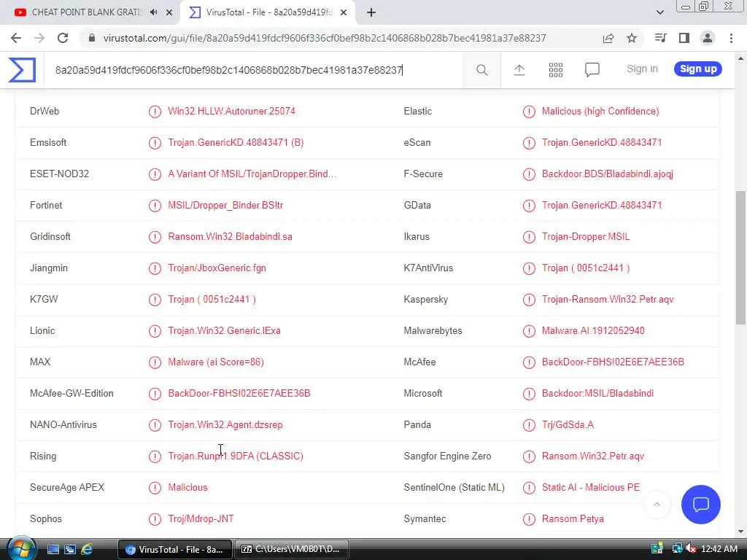747x560 pixels.
Task: Click the Sign in link
Action: click(x=642, y=69)
